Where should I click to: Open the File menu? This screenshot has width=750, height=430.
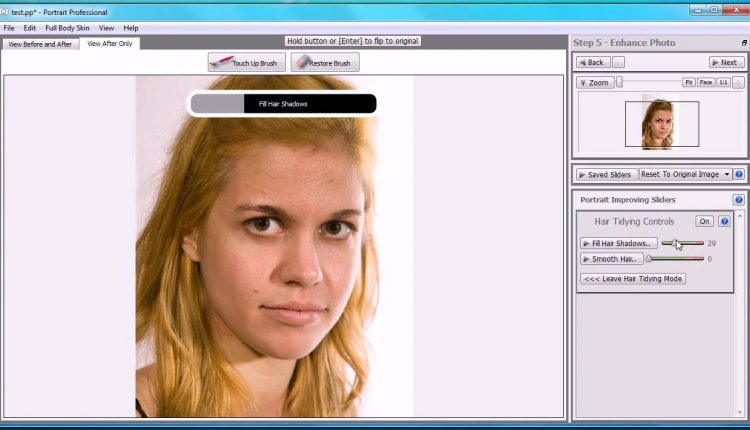(9, 28)
